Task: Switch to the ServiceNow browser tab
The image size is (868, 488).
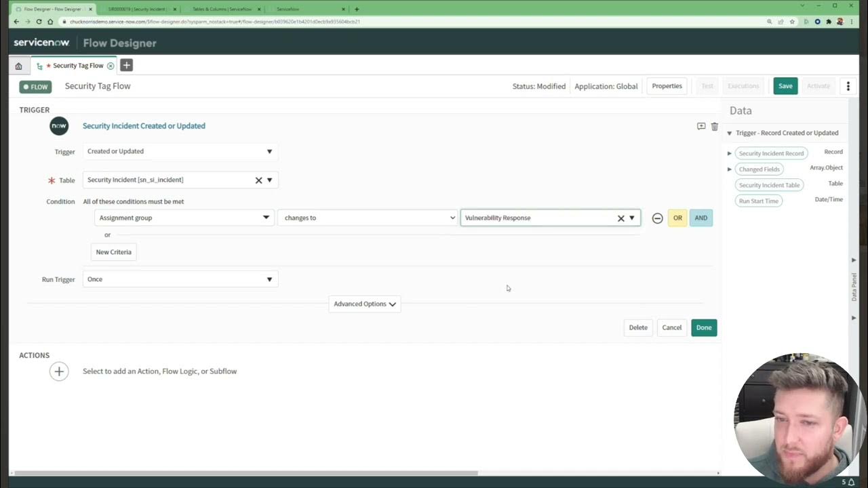Action: pos(307,9)
